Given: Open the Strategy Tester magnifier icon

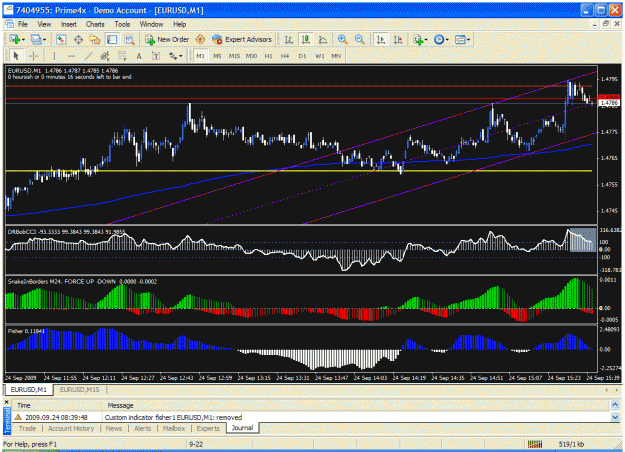Looking at the screenshot, I should [x=129, y=39].
